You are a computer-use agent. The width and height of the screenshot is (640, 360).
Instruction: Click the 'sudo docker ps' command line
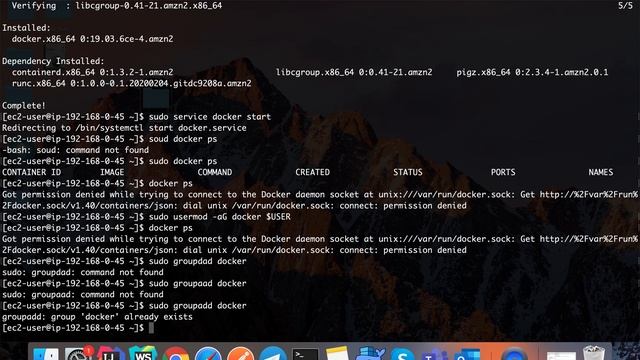[183, 161]
